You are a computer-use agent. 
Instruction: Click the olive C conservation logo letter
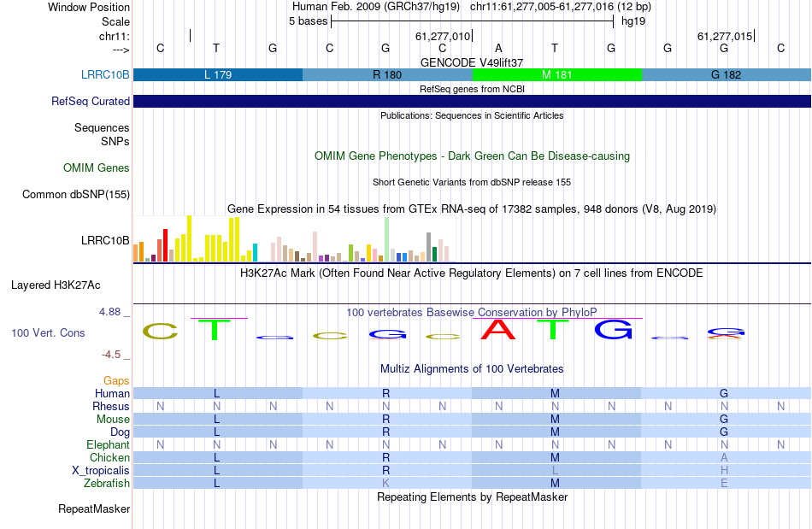coord(160,332)
